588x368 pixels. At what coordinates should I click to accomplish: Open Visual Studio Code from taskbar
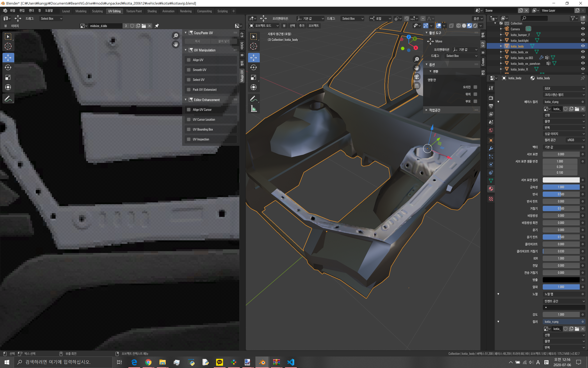pyautogui.click(x=291, y=362)
